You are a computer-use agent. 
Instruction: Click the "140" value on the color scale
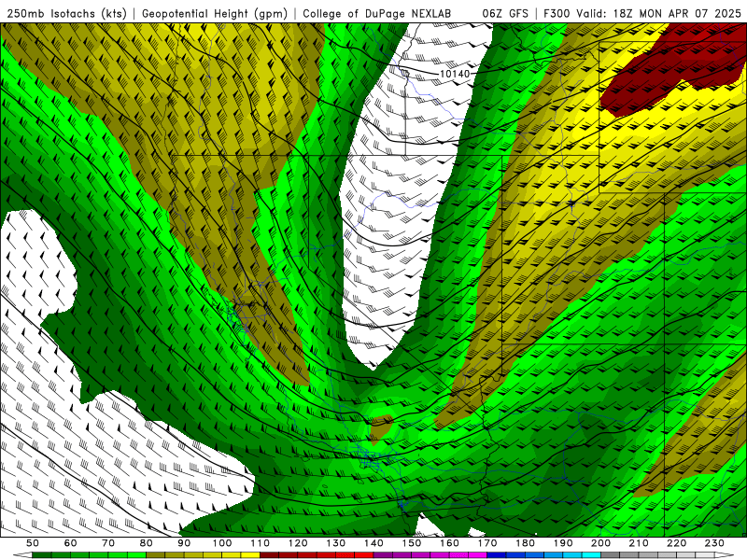click(373, 543)
